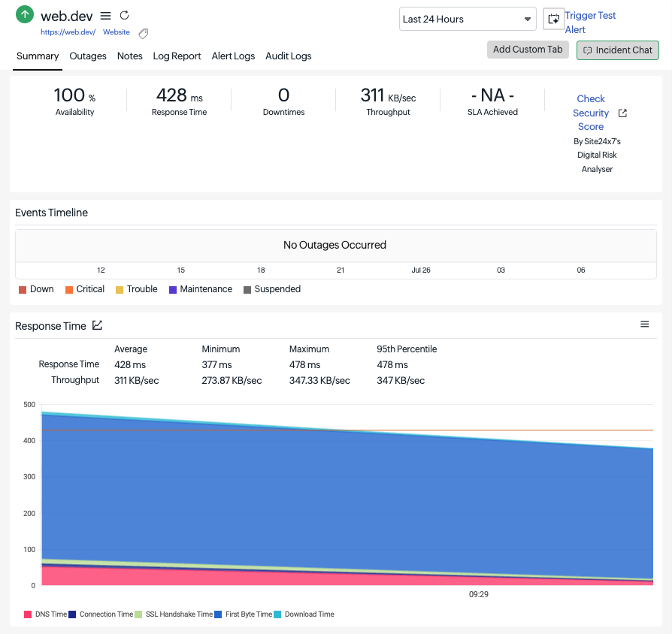Click the Jul 26 timeline marker

[421, 270]
